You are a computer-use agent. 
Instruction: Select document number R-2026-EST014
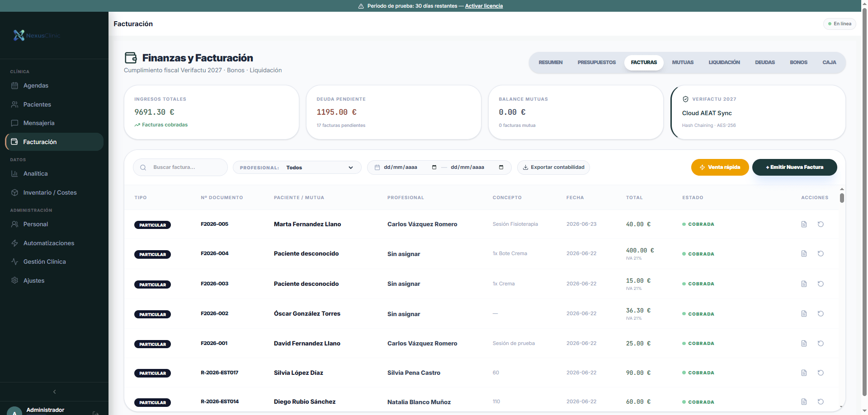(x=220, y=401)
